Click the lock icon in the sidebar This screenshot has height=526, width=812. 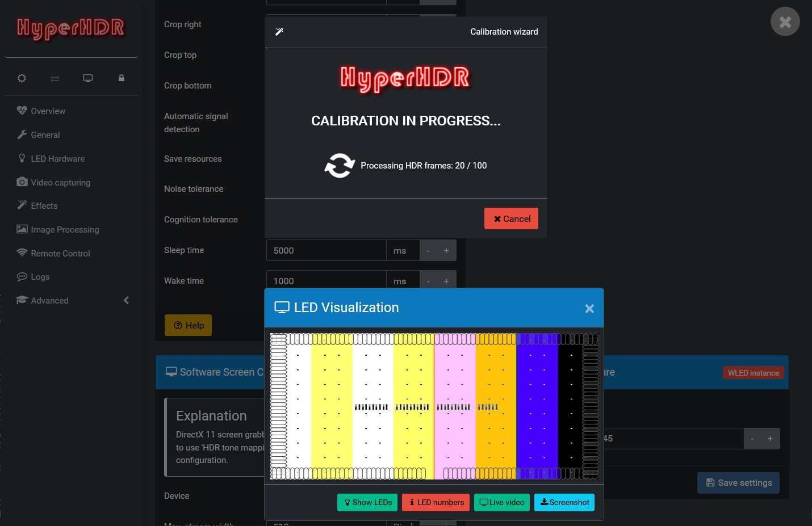click(x=121, y=78)
